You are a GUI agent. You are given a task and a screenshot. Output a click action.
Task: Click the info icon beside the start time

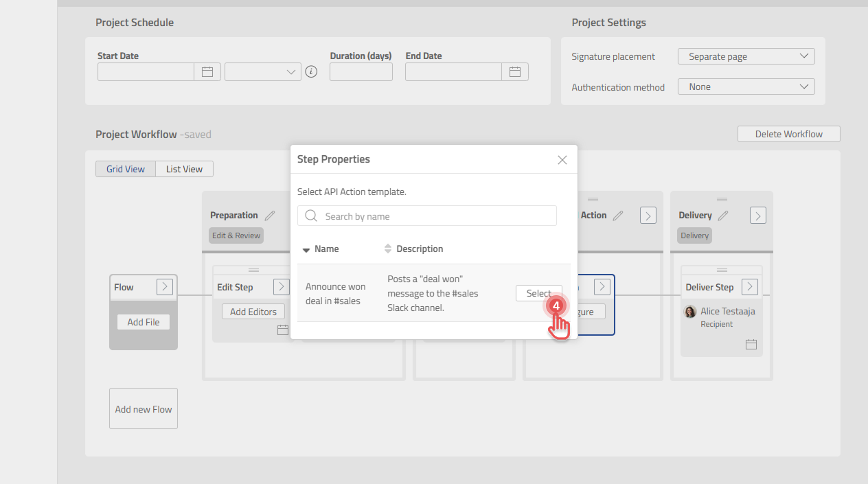311,71
